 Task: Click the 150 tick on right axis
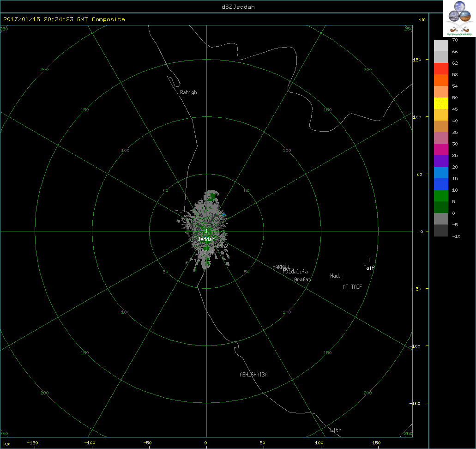coord(417,60)
